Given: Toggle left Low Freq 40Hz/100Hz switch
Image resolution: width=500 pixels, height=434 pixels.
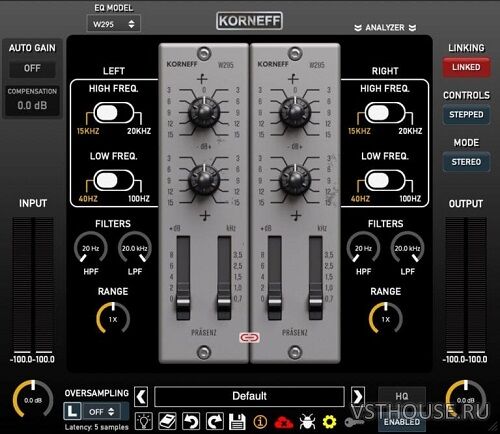Looking at the screenshot, I should (x=114, y=180).
